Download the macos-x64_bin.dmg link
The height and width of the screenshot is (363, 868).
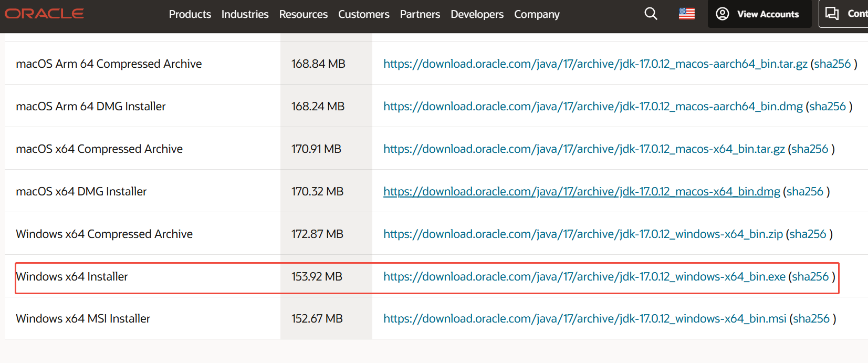pyautogui.click(x=582, y=191)
